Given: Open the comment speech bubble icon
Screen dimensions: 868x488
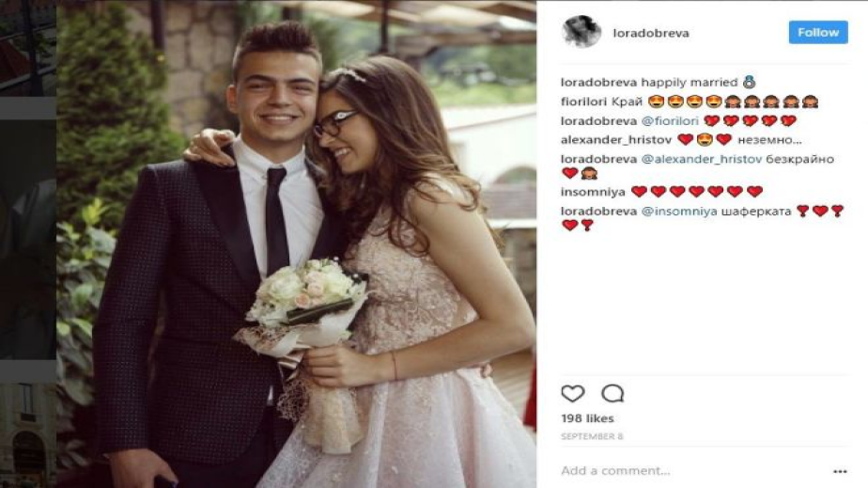Looking at the screenshot, I should pos(612,394).
